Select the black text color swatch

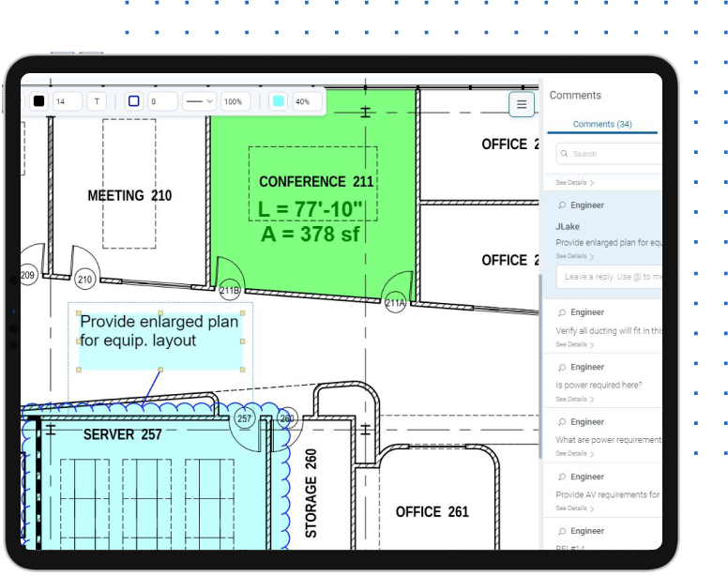(39, 101)
